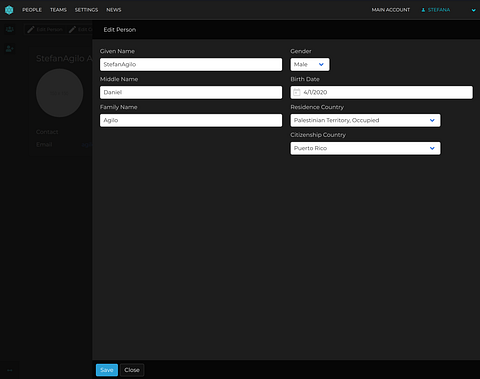Focus the Given Name field
Screen dimensions: 480x379
coord(191,64)
